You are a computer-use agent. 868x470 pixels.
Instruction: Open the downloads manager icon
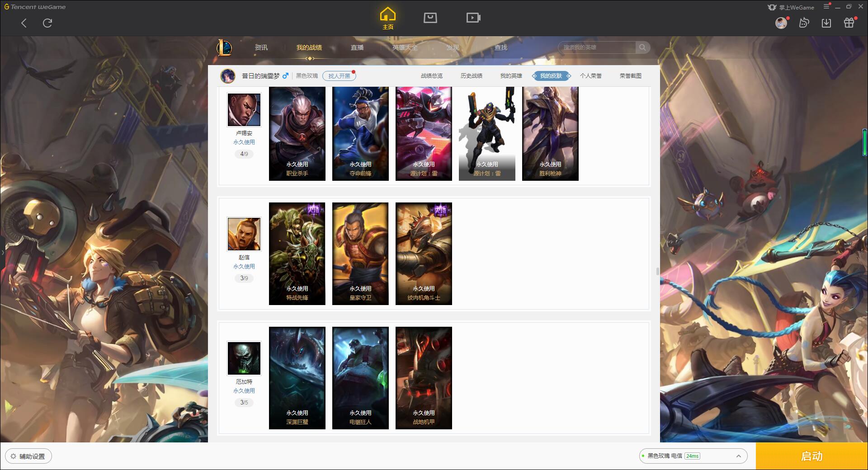point(826,23)
